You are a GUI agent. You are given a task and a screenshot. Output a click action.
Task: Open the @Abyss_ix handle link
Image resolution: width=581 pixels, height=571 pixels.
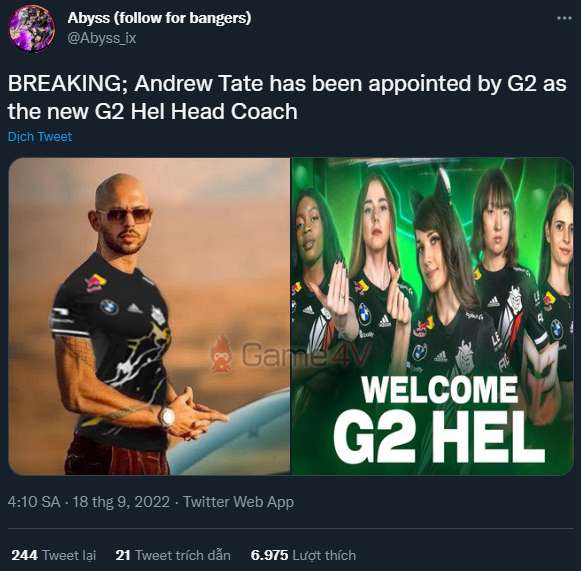pos(102,38)
